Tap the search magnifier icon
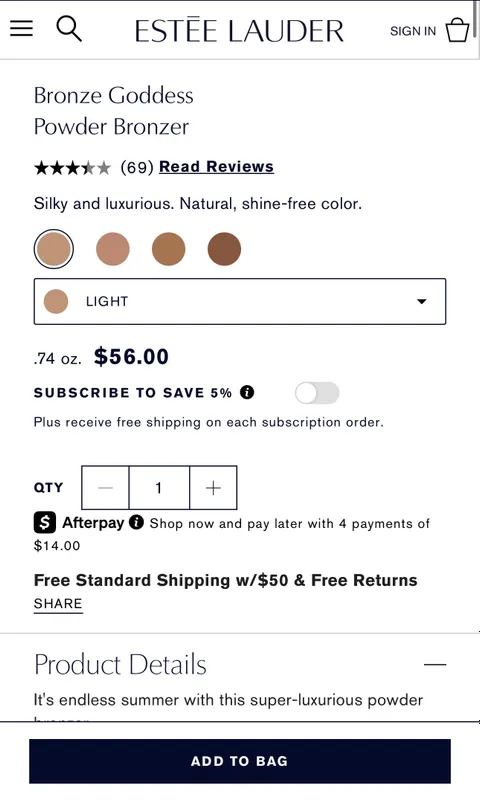The width and height of the screenshot is (480, 800). [x=69, y=28]
